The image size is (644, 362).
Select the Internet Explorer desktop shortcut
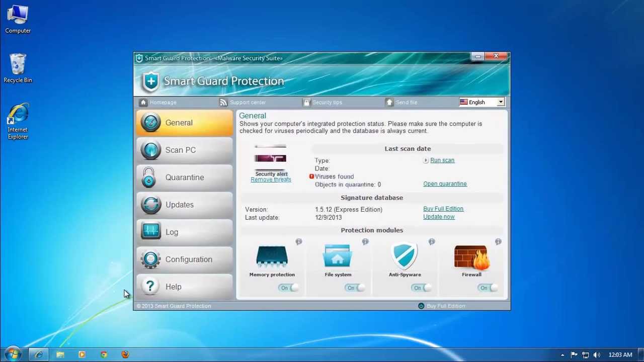[18, 122]
